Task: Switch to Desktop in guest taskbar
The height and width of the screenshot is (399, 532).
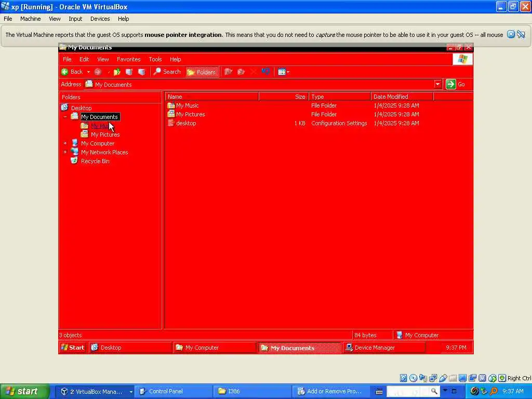Action: [130, 348]
